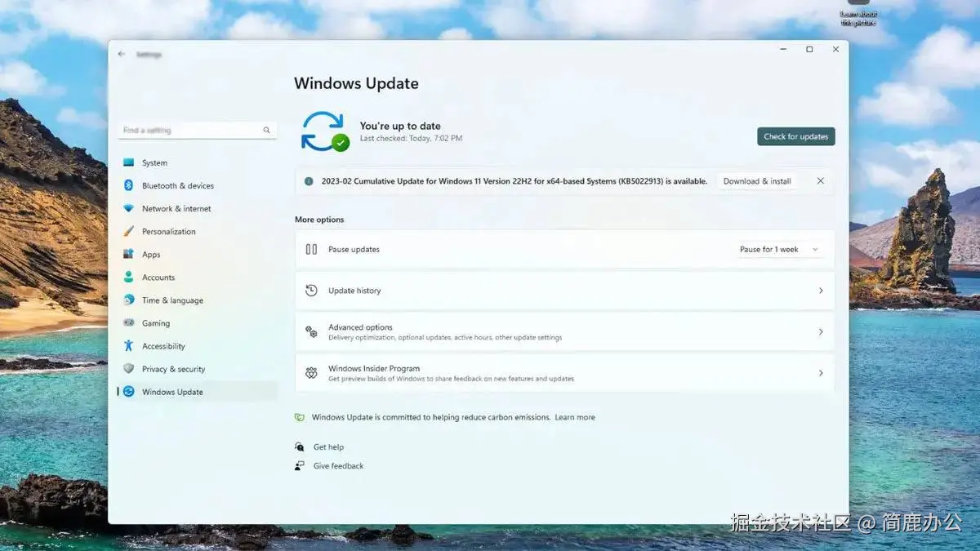Open the Update history row label
Viewport: 980px width, 551px height.
click(x=354, y=291)
